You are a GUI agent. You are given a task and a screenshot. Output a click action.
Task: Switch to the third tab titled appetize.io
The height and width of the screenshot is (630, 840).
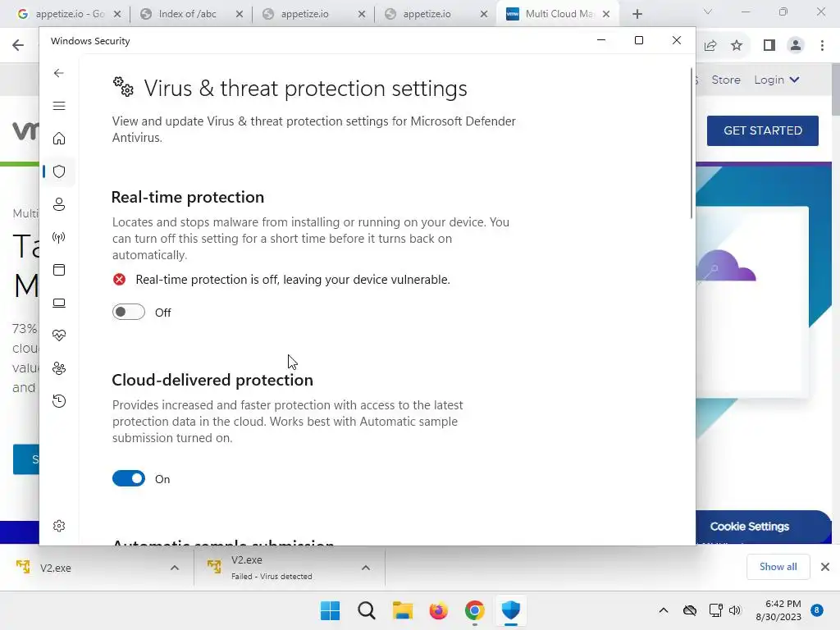point(314,14)
